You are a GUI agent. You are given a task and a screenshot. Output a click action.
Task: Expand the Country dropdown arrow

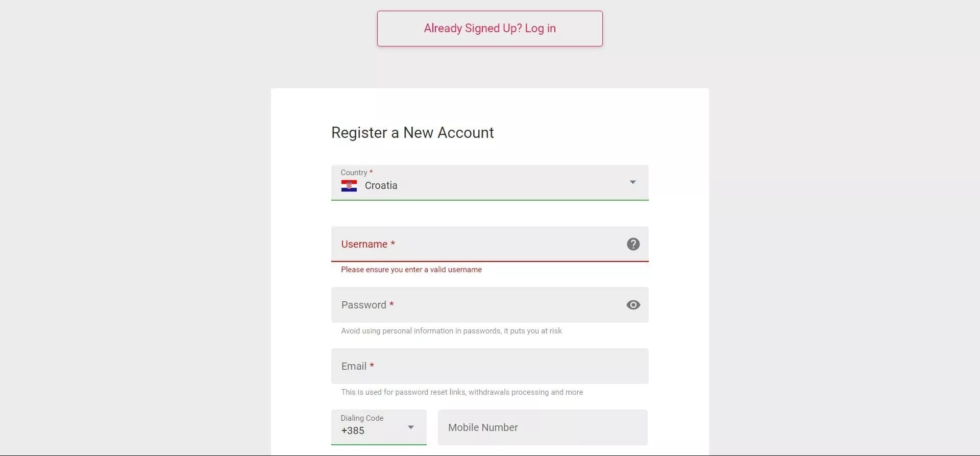632,182
